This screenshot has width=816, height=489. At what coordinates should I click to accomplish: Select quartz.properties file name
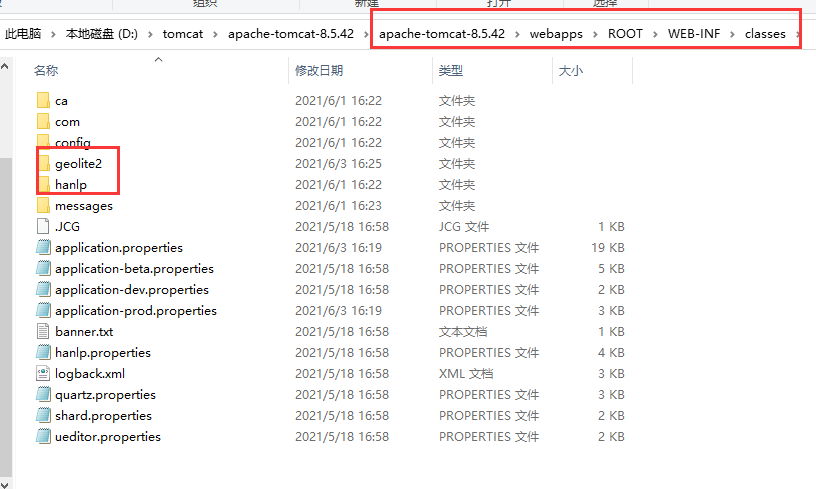coord(106,395)
